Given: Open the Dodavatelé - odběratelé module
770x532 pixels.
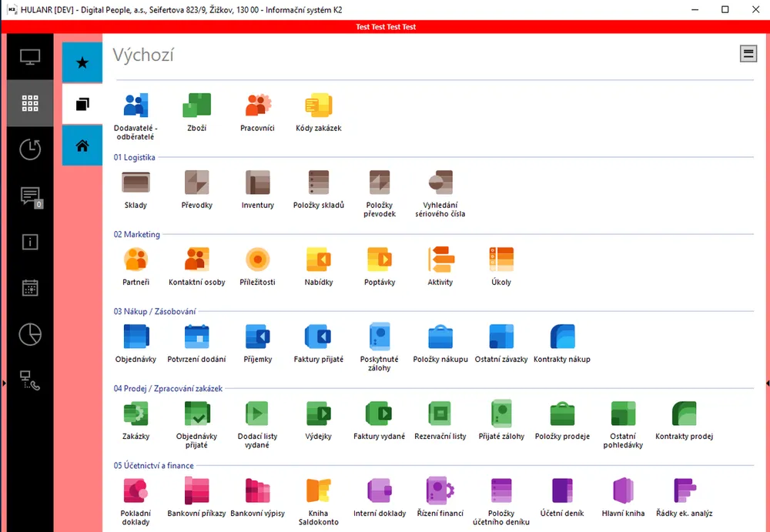Looking at the screenshot, I should 135,106.
